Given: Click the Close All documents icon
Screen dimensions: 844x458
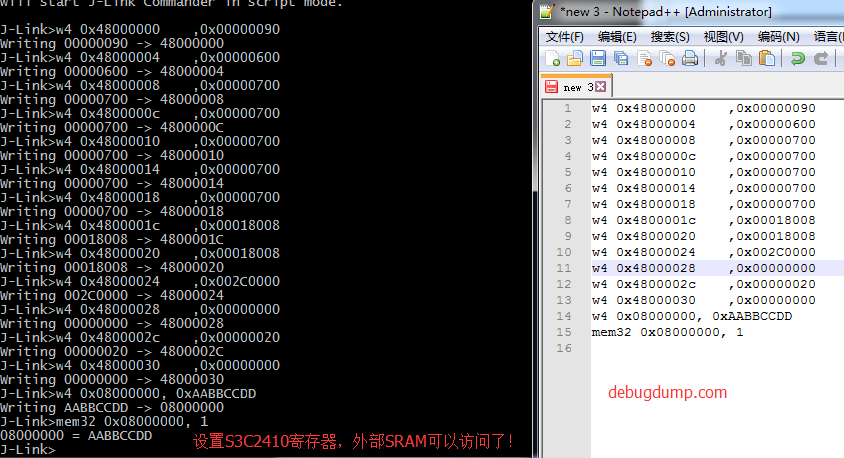Looking at the screenshot, I should pos(667,58).
